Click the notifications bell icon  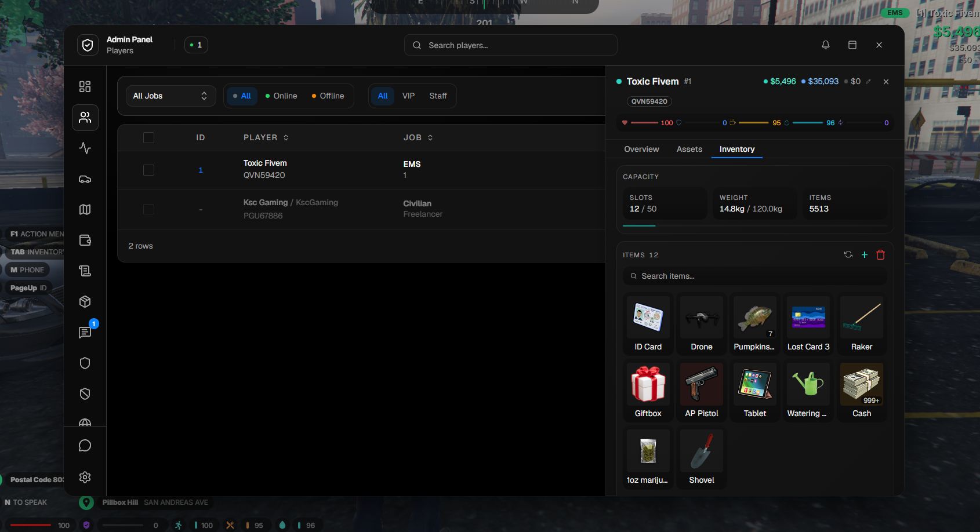coord(826,45)
